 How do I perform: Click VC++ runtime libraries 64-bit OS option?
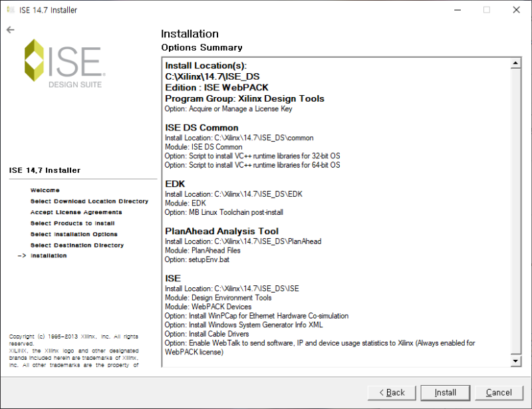[x=252, y=165]
